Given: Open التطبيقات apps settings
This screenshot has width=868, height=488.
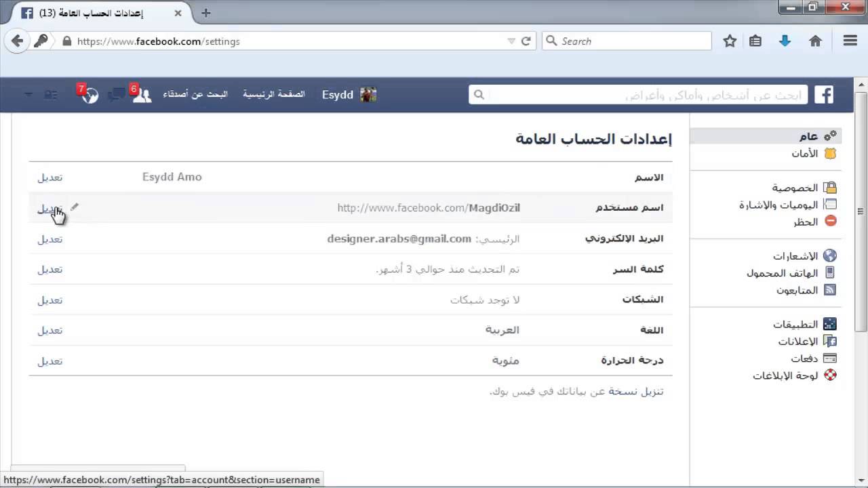Looking at the screenshot, I should point(795,325).
